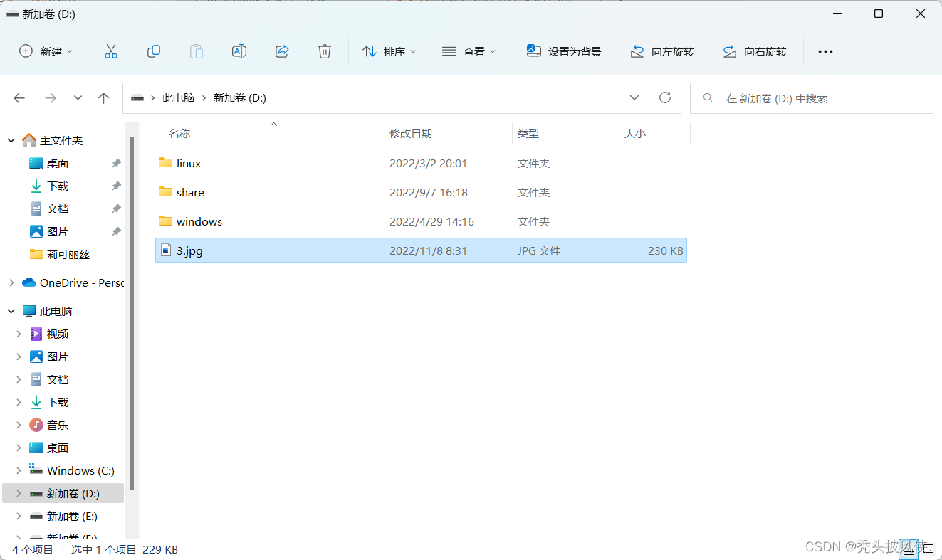Select the 3.jpg file

tap(421, 250)
